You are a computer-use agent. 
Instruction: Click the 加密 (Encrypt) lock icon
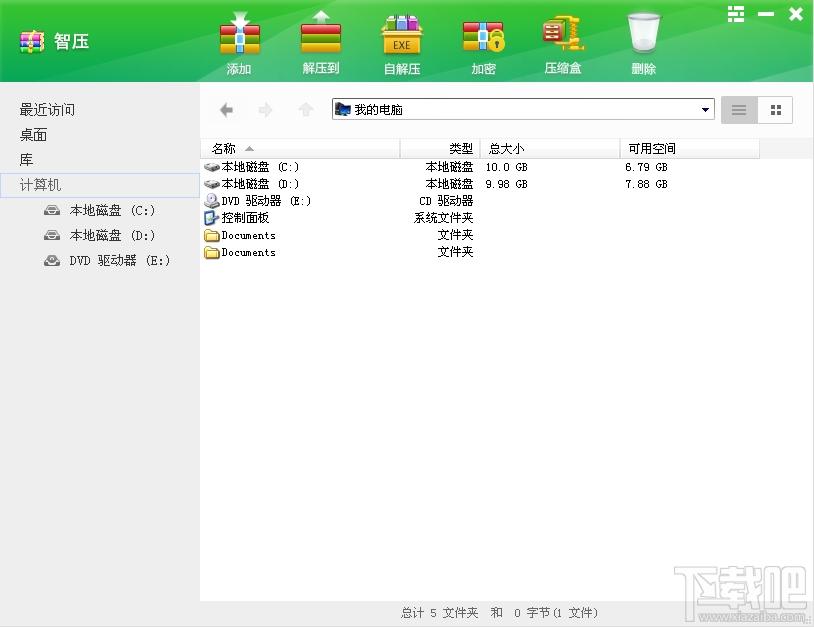click(x=483, y=36)
